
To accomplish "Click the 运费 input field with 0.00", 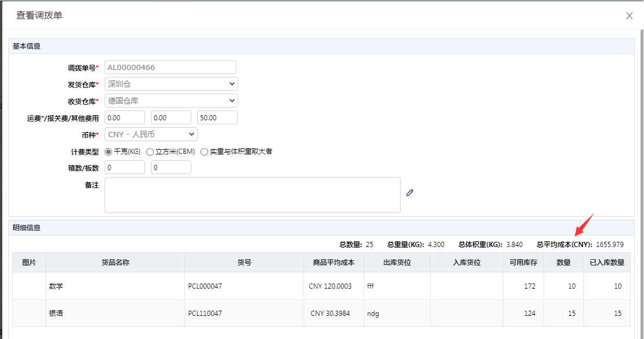I will click(125, 117).
